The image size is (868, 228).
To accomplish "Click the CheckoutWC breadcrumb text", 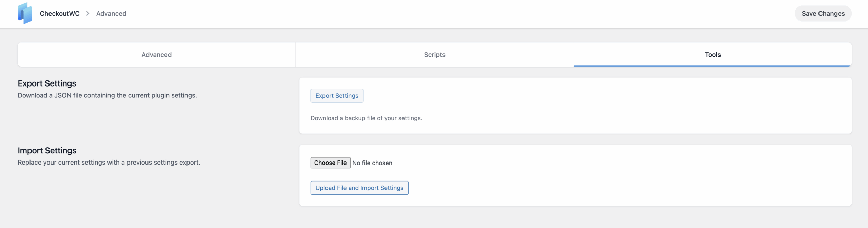I will (x=60, y=14).
